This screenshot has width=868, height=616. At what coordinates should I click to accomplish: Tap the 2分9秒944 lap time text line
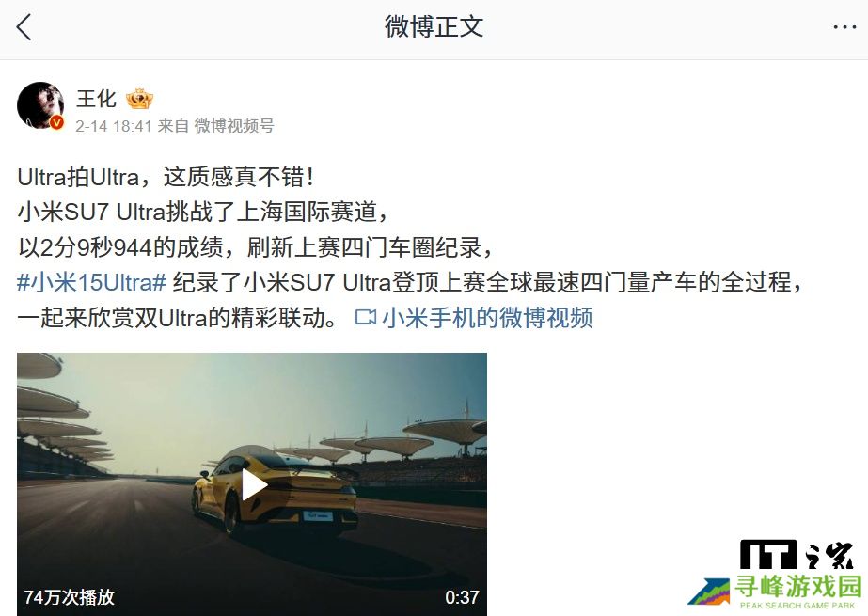click(x=255, y=247)
